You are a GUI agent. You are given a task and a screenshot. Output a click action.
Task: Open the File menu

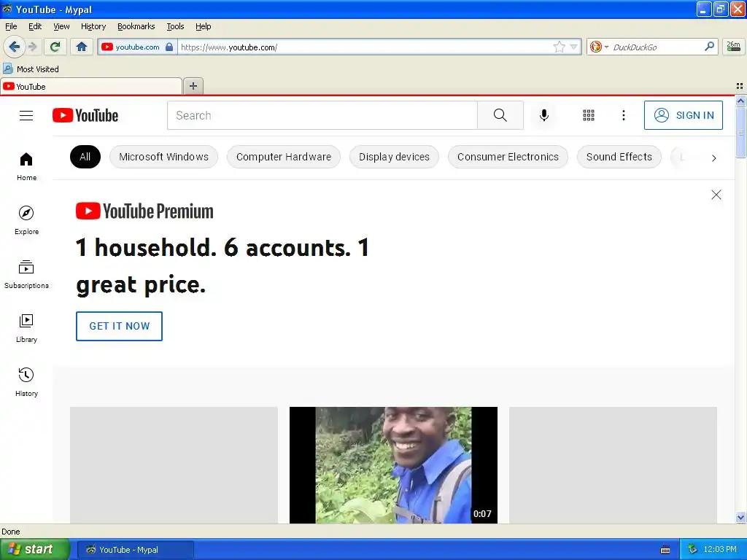pos(11,27)
